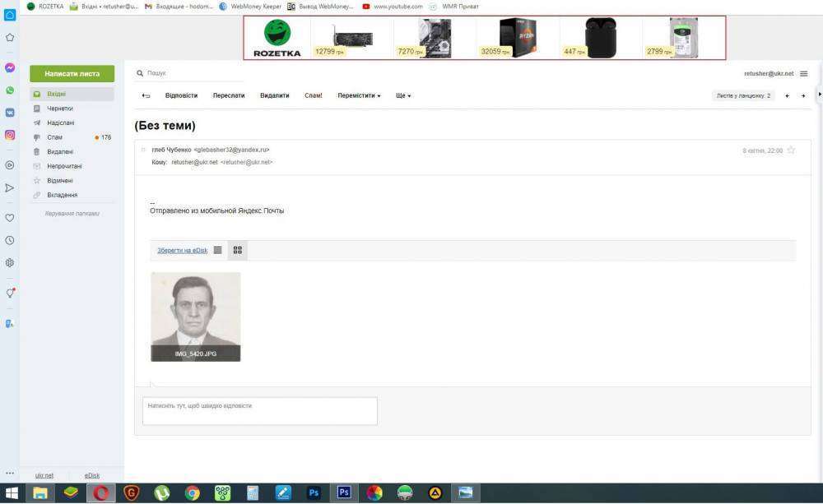Click the Зберегти на eDisk link
Viewport: 823px width, 504px height.
click(182, 250)
